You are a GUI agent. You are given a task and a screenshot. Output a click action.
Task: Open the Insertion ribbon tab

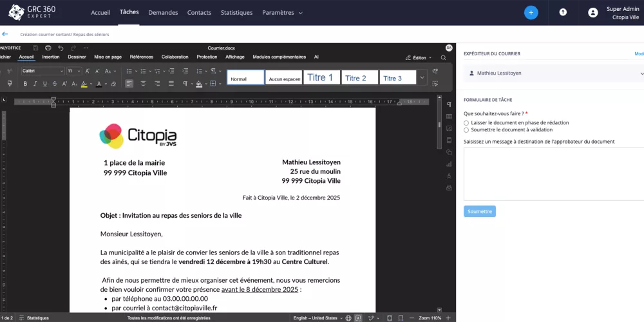point(51,57)
